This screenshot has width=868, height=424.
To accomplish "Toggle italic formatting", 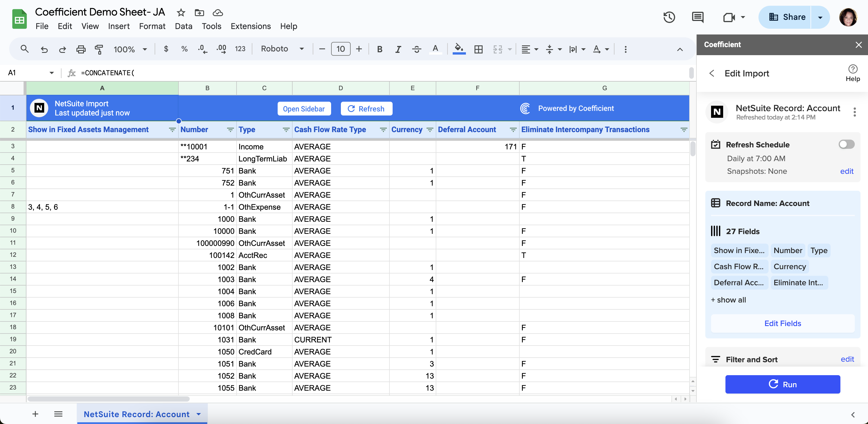I will click(x=398, y=49).
